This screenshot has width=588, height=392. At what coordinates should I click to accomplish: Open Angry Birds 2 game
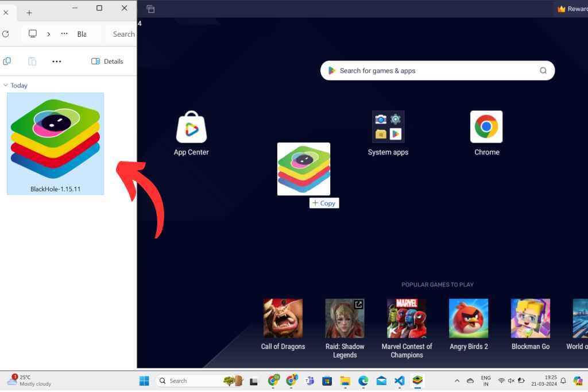tap(469, 318)
